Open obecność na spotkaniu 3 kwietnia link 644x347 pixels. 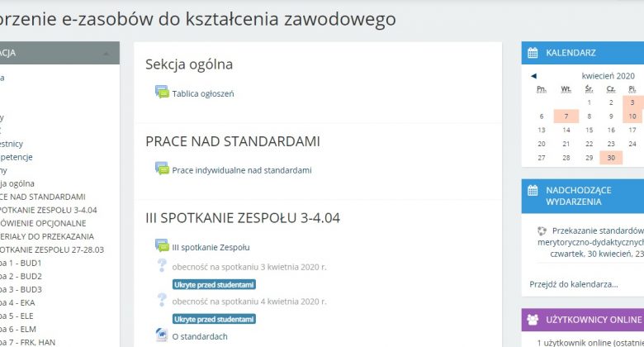[249, 267]
